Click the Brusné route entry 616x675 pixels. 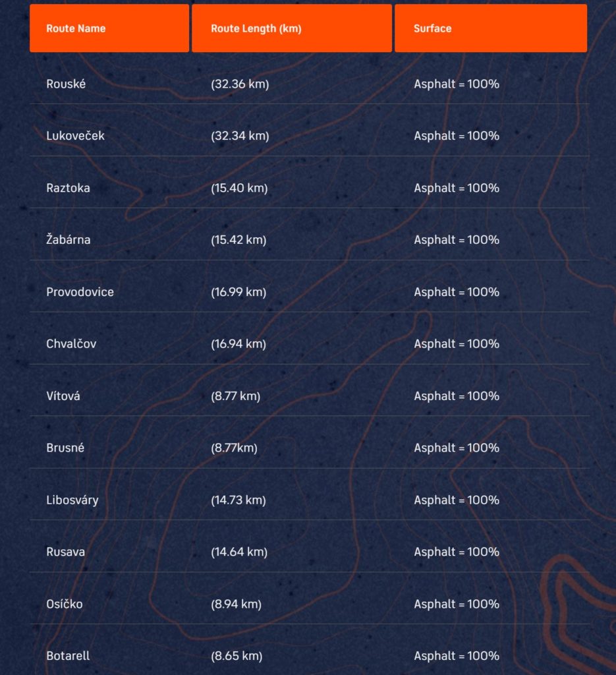click(x=65, y=448)
